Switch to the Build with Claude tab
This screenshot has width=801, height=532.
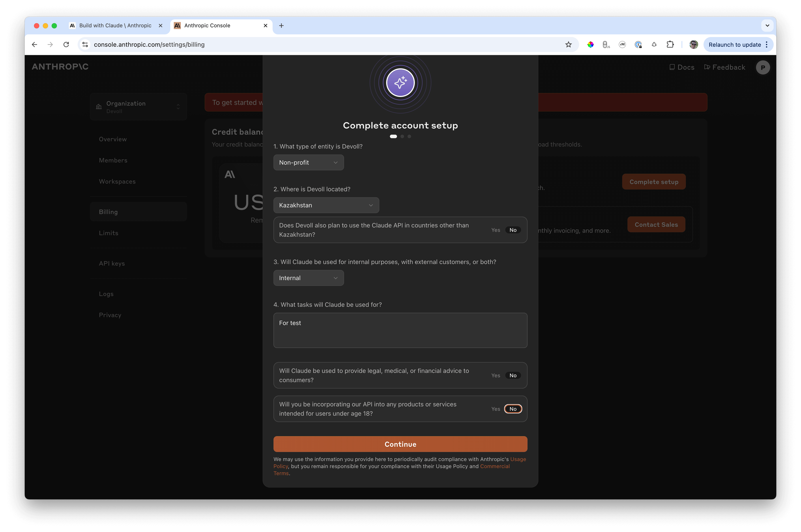[115, 25]
